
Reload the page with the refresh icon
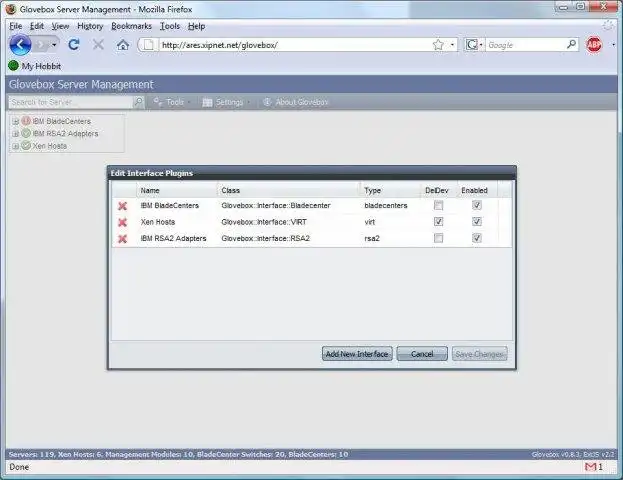coord(74,45)
